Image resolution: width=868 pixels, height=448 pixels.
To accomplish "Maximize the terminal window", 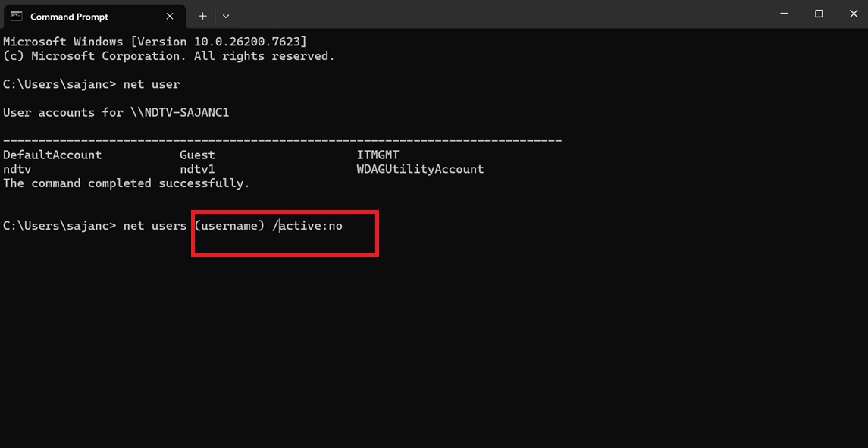I will 819,14.
